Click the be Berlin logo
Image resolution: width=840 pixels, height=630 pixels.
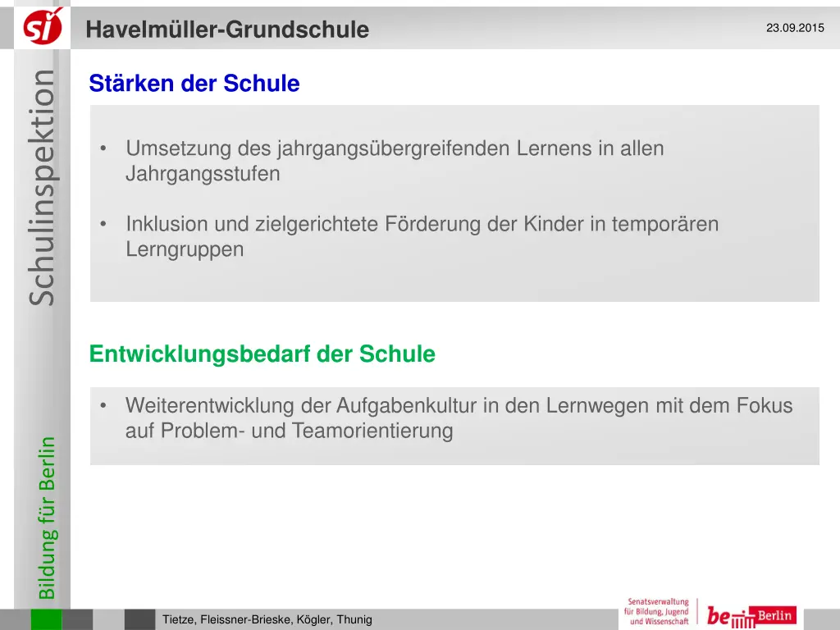(751, 615)
